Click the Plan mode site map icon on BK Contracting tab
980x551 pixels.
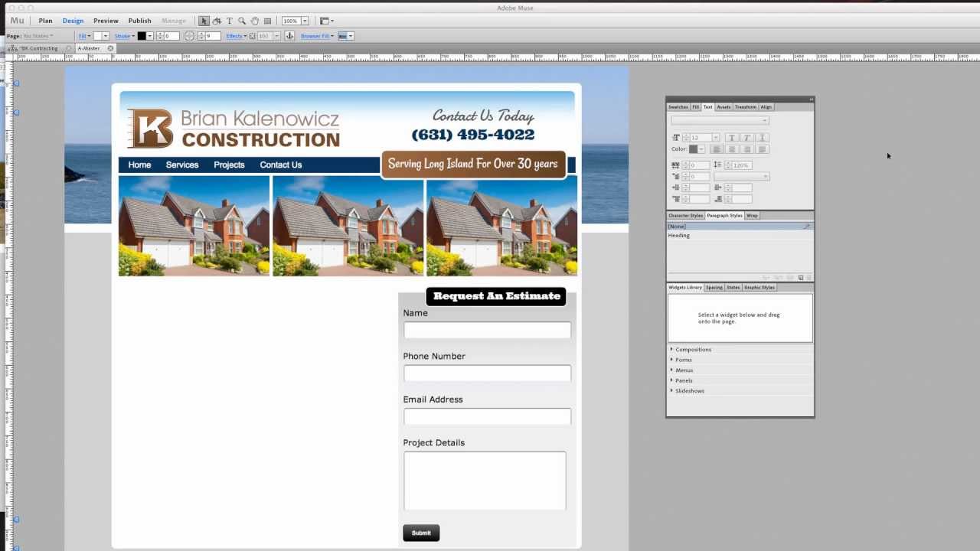(12, 48)
